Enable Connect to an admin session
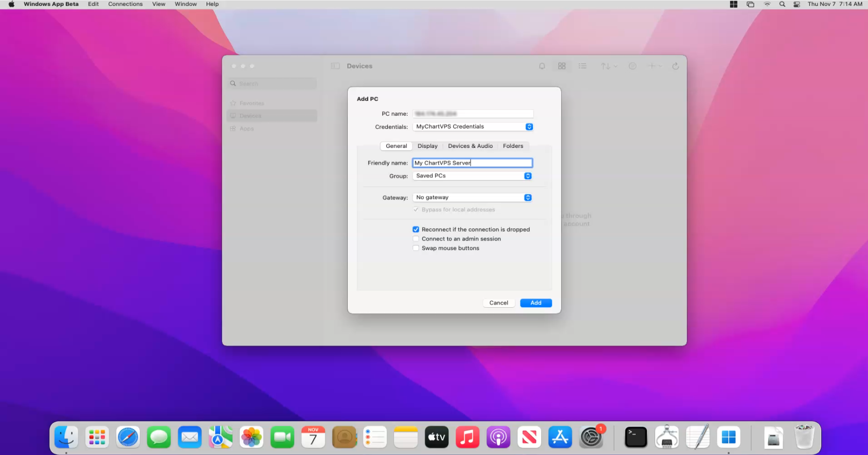Viewport: 868px width, 455px height. [x=416, y=239]
